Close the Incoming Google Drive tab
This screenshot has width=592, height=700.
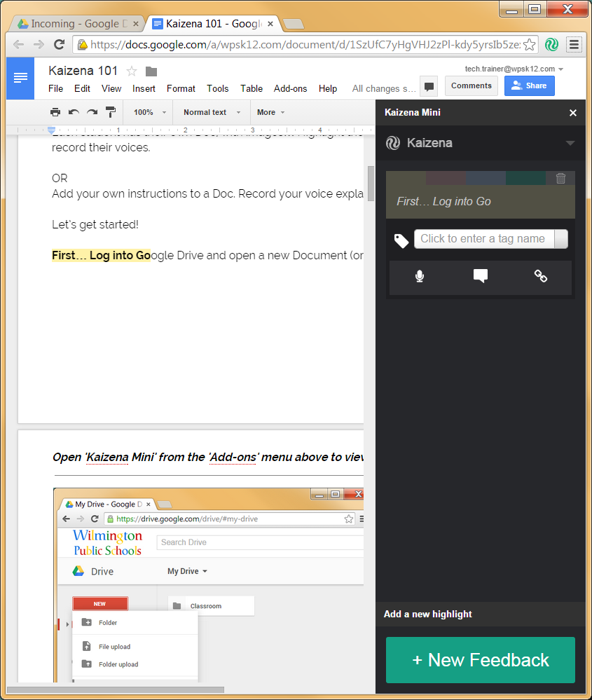click(136, 24)
